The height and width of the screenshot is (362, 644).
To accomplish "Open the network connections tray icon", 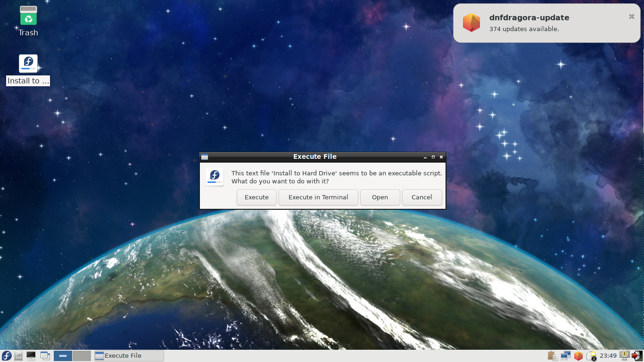I will pyautogui.click(x=565, y=356).
